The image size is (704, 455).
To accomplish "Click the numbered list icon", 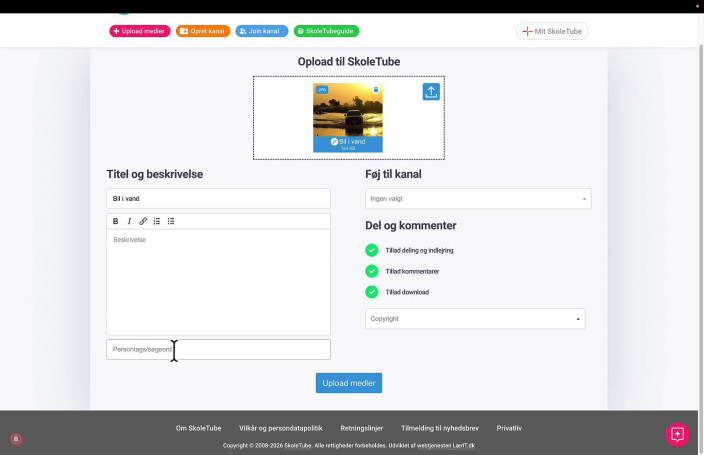I will [157, 221].
